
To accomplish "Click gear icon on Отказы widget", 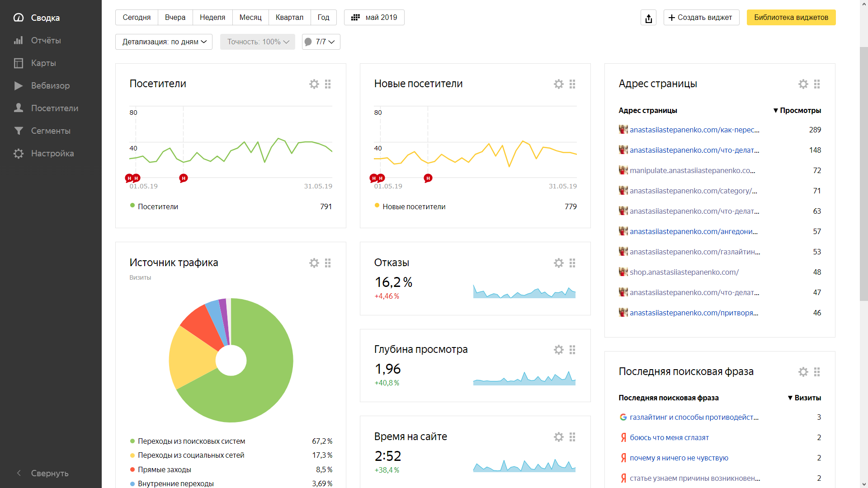I will point(558,263).
